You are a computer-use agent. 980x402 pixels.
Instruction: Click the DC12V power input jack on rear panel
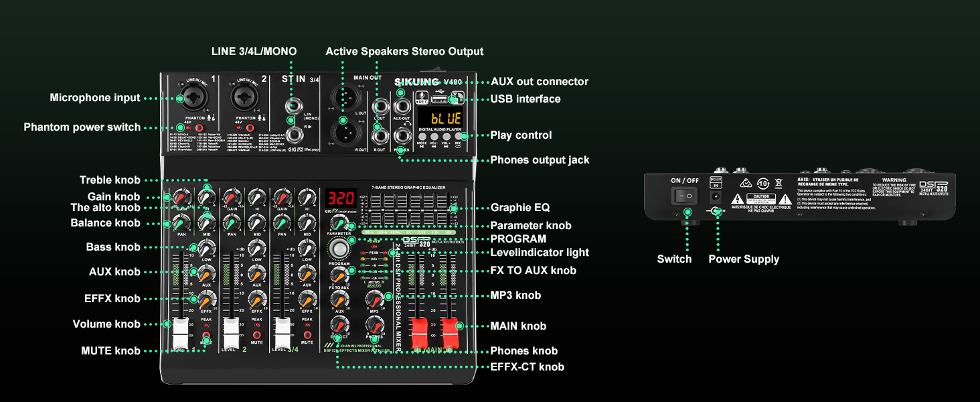(x=716, y=197)
